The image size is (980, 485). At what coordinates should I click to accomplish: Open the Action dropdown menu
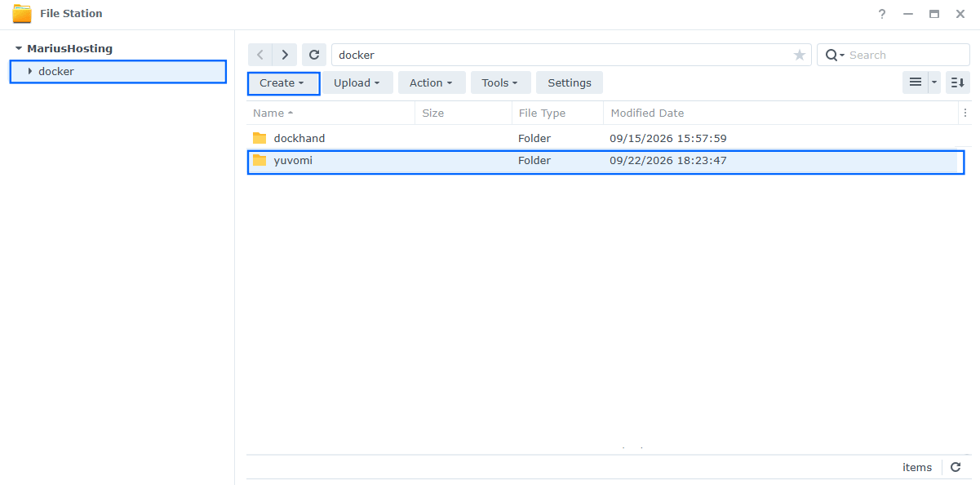(432, 82)
